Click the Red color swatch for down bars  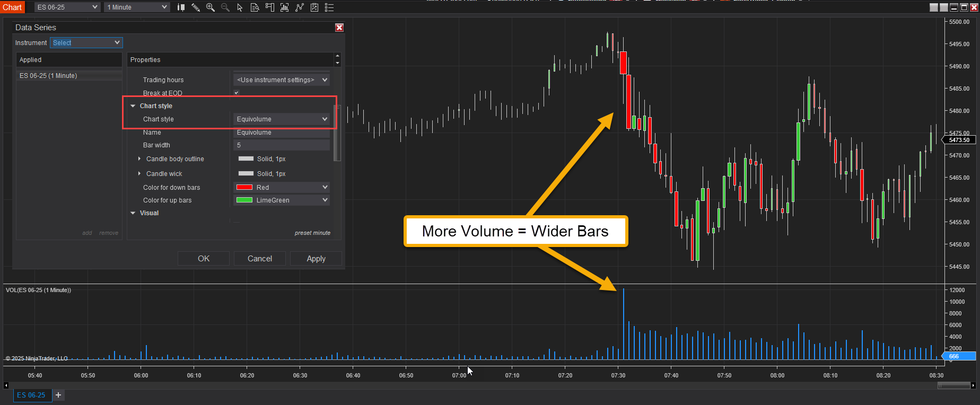click(x=244, y=187)
